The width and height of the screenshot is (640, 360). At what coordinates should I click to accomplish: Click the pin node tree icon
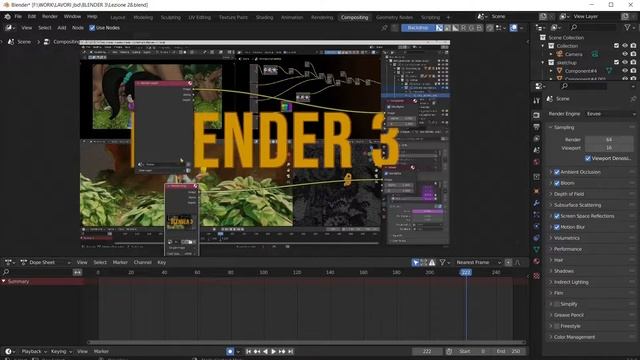(x=384, y=28)
